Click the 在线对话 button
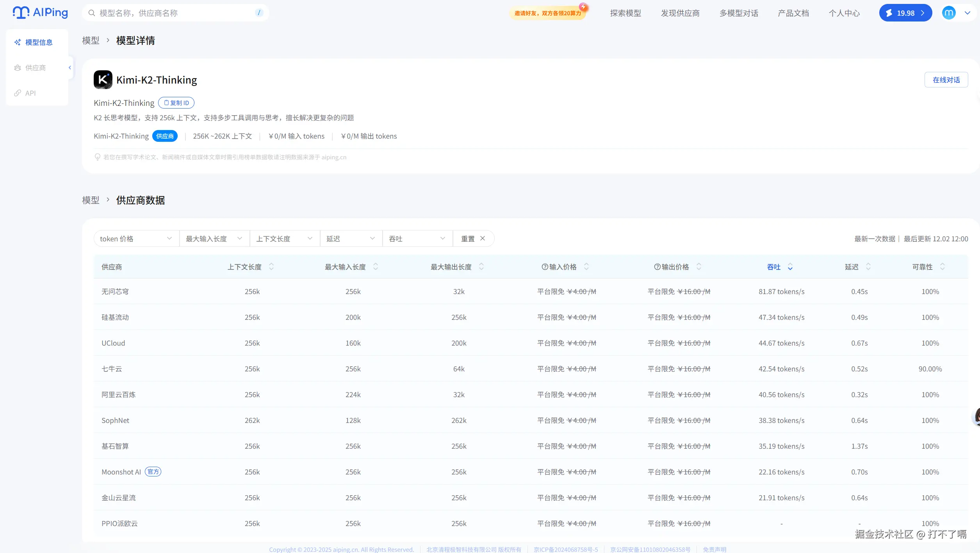The height and width of the screenshot is (553, 980). point(946,80)
